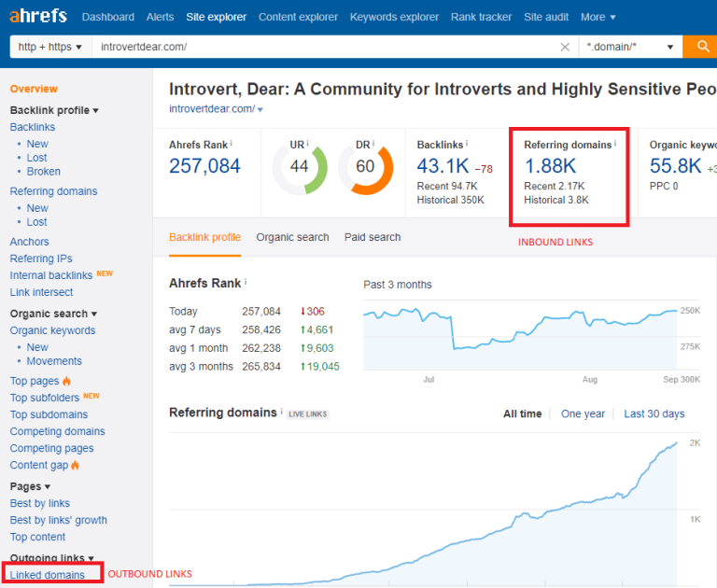This screenshot has height=588, width=717.
Task: Open Internal backlinks report
Action: (x=51, y=275)
